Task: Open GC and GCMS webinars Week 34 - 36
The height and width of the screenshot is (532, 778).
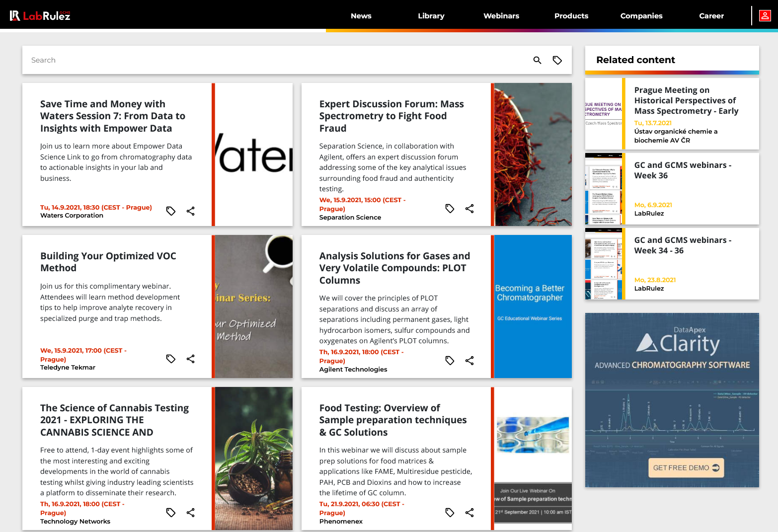Action: (x=683, y=245)
